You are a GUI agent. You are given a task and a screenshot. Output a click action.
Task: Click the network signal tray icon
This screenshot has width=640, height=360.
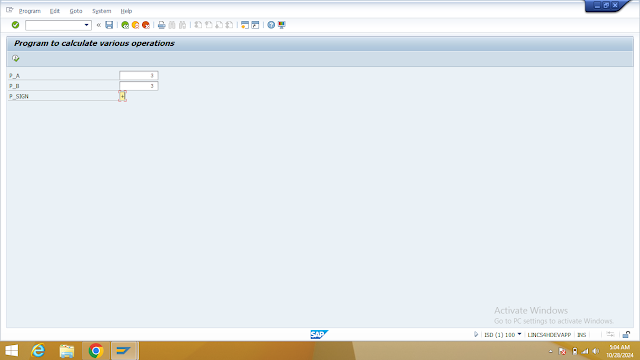pyautogui.click(x=585, y=351)
